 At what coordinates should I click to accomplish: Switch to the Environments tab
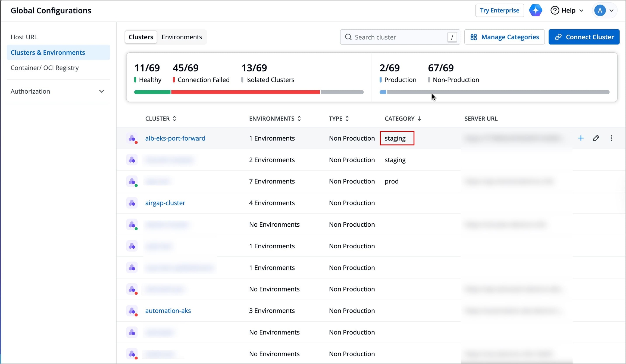click(x=181, y=37)
